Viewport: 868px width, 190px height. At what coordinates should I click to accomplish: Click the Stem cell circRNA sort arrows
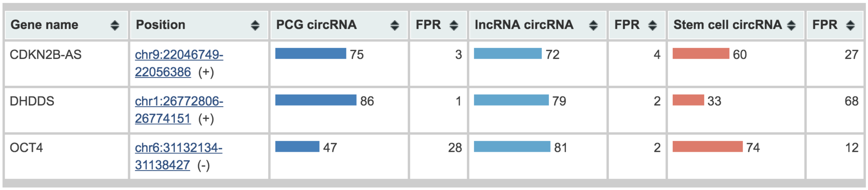tap(791, 25)
